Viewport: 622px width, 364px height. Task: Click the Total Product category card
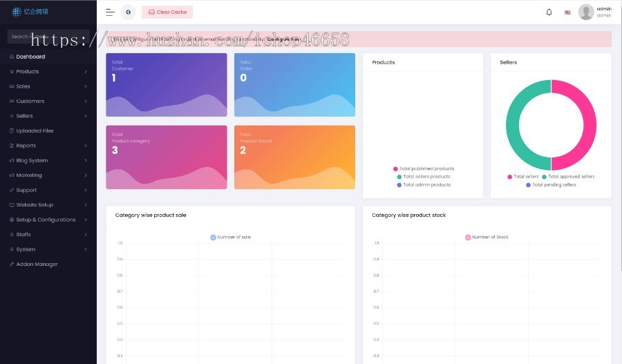click(167, 157)
